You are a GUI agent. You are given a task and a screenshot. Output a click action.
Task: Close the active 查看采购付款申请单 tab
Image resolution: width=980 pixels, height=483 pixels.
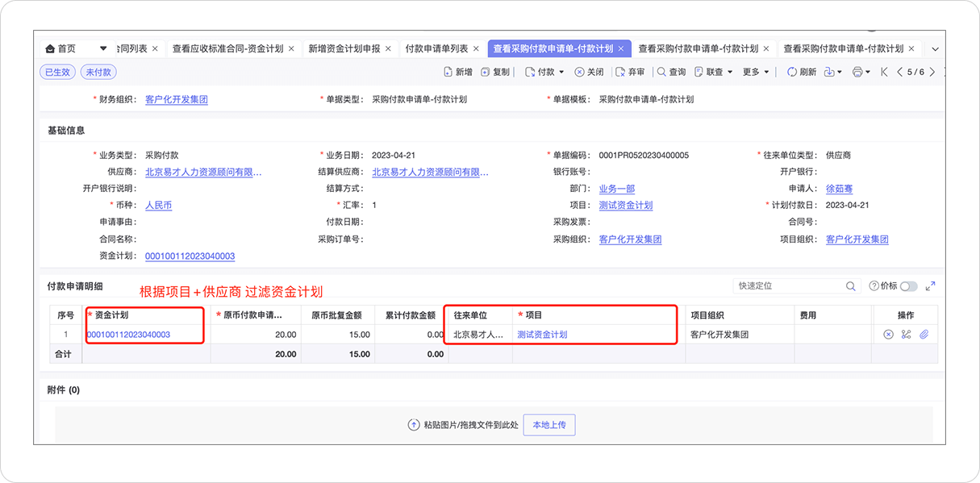coord(621,48)
